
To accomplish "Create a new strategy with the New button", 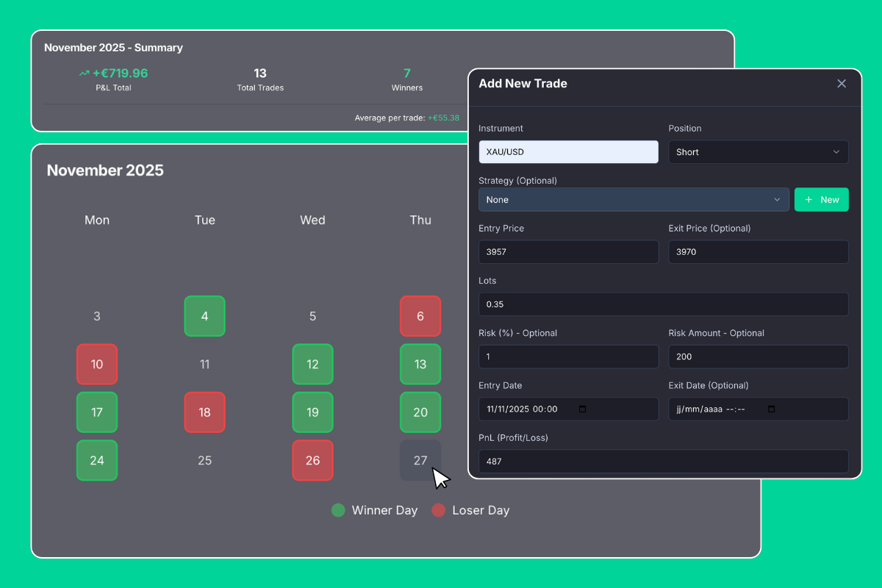I will coord(821,199).
